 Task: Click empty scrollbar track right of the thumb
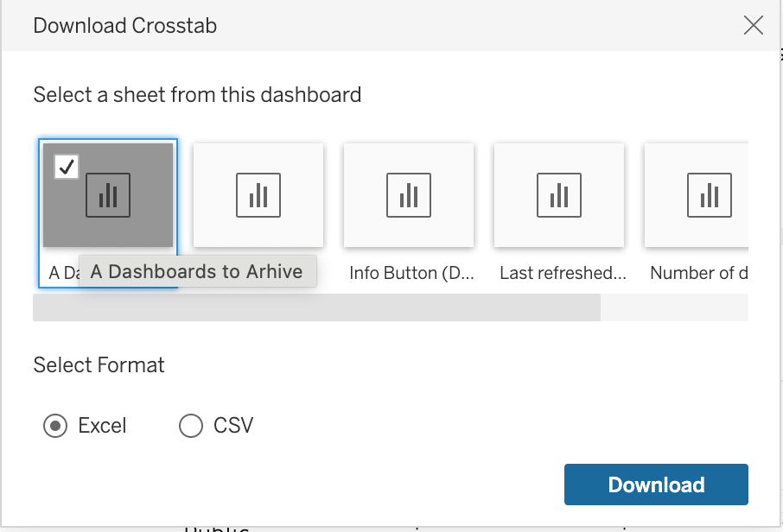[674, 307]
